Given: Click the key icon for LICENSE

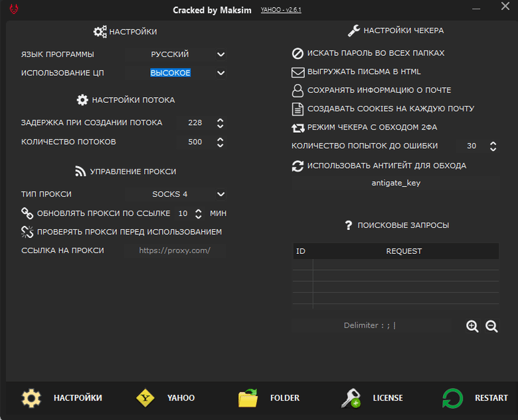Looking at the screenshot, I should tap(351, 398).
